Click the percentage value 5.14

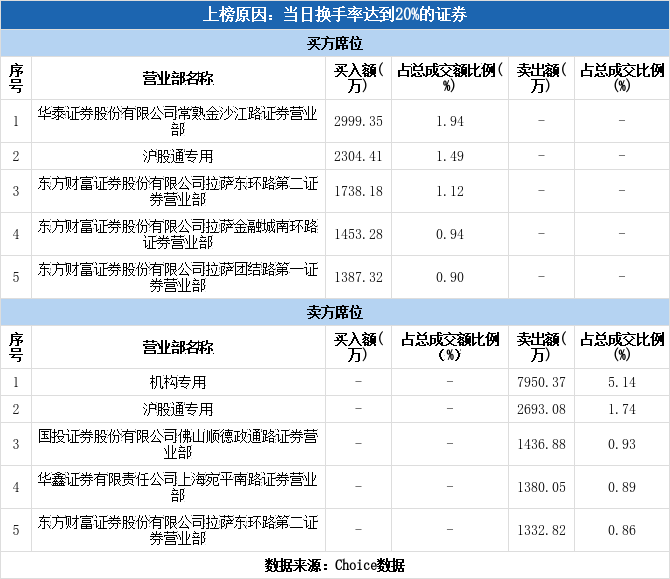pyautogui.click(x=622, y=382)
